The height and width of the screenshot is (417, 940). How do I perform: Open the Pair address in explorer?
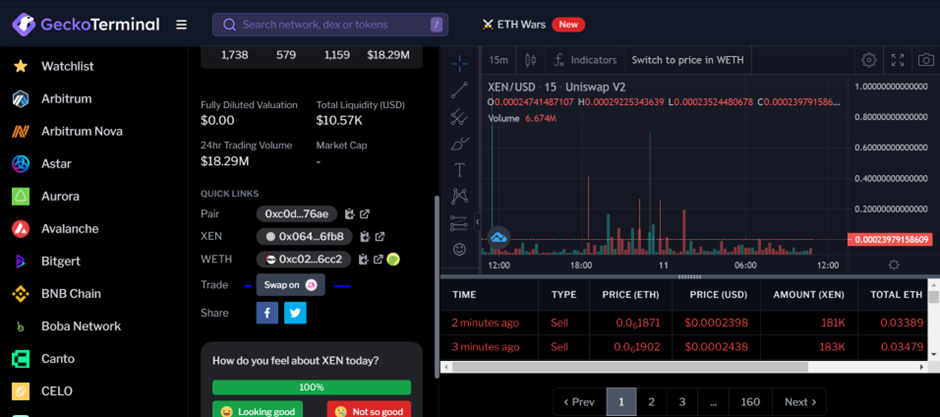pos(364,213)
